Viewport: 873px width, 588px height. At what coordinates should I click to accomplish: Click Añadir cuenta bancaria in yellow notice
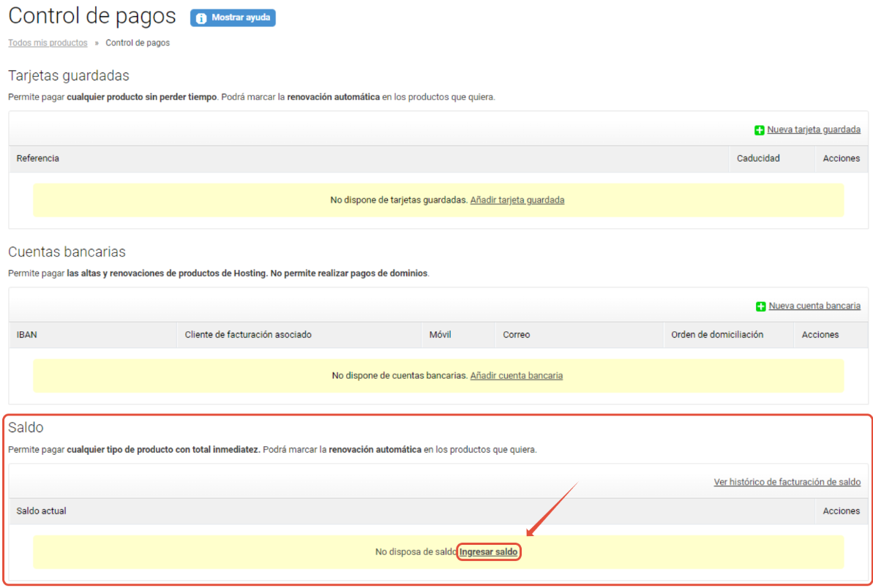516,375
